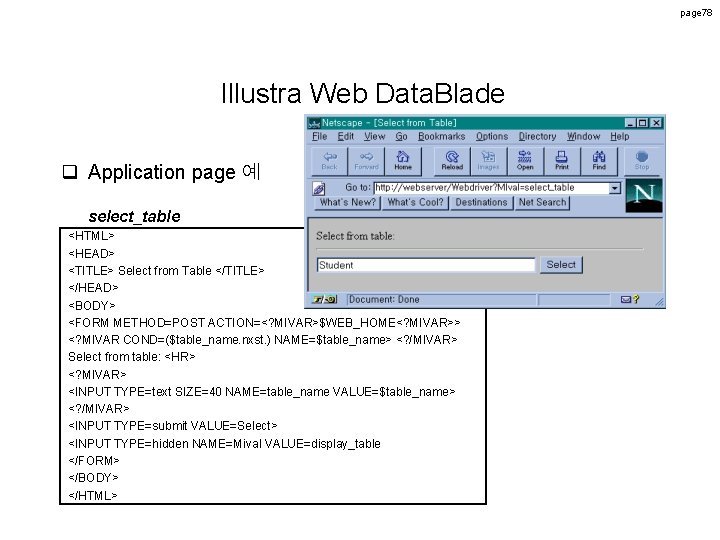The image size is (720, 540).
Task: Click the mail envelope icon in status bar
Action: point(625,299)
